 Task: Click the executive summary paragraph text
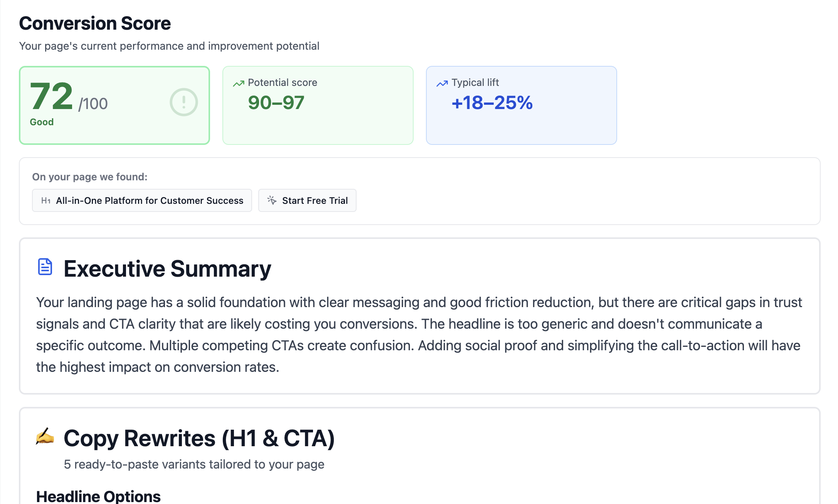[x=419, y=334]
